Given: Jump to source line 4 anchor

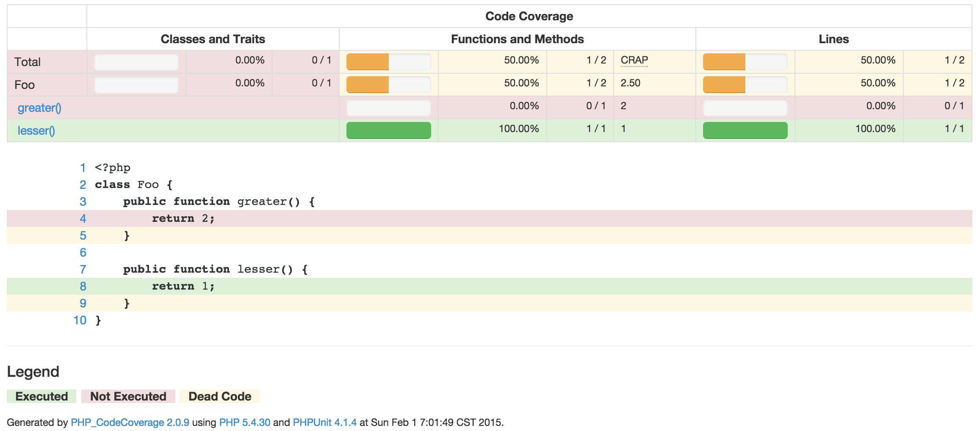Looking at the screenshot, I should (83, 218).
